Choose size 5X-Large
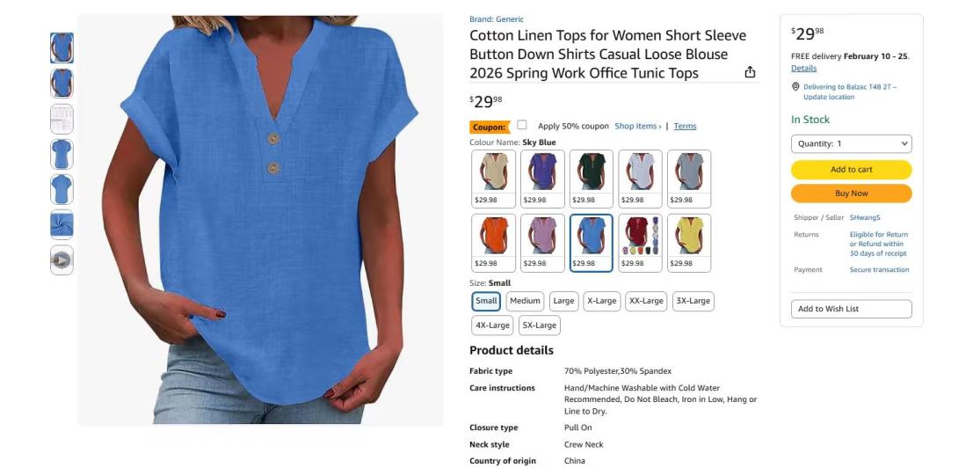This screenshot has width=980, height=468. tap(540, 325)
